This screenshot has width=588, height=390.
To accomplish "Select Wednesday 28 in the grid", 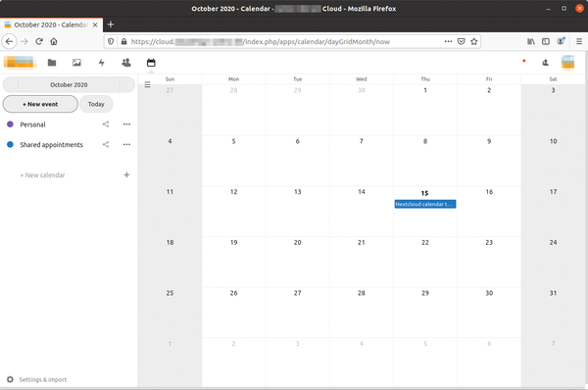I will coord(362,313).
